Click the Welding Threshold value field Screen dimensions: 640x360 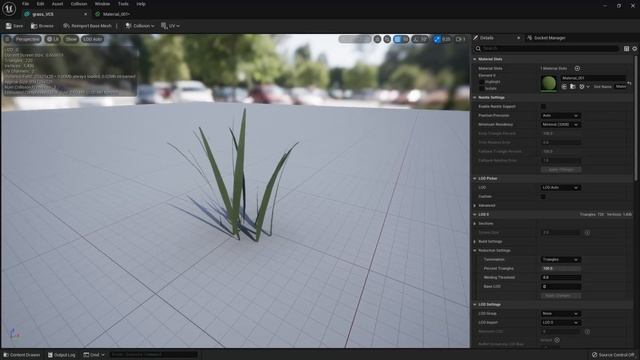(x=560, y=278)
